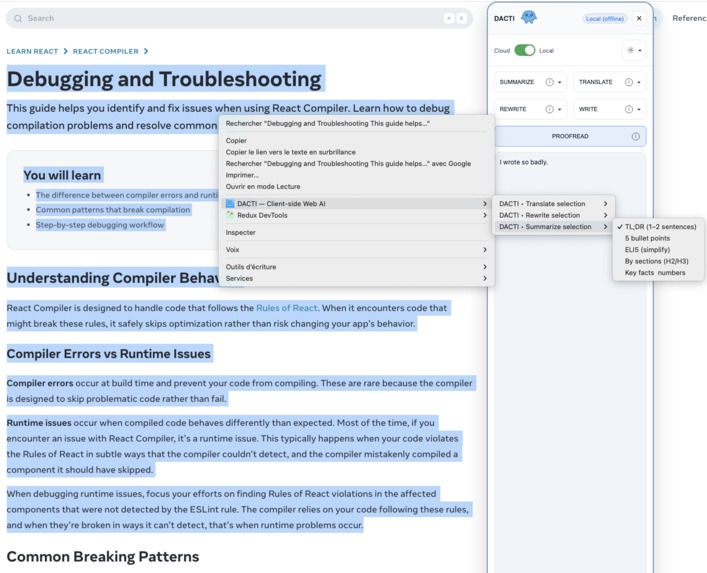
Task: Select Key facts numbers option
Action: click(x=658, y=272)
